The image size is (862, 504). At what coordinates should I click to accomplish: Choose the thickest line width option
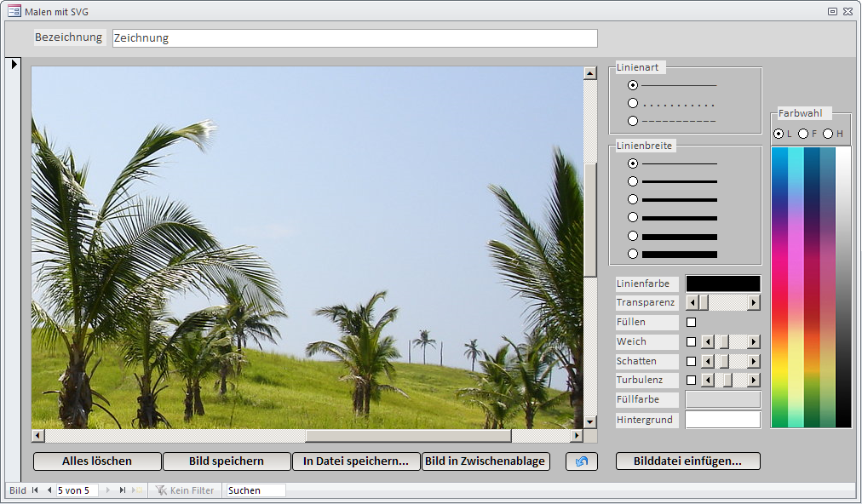pyautogui.click(x=633, y=254)
